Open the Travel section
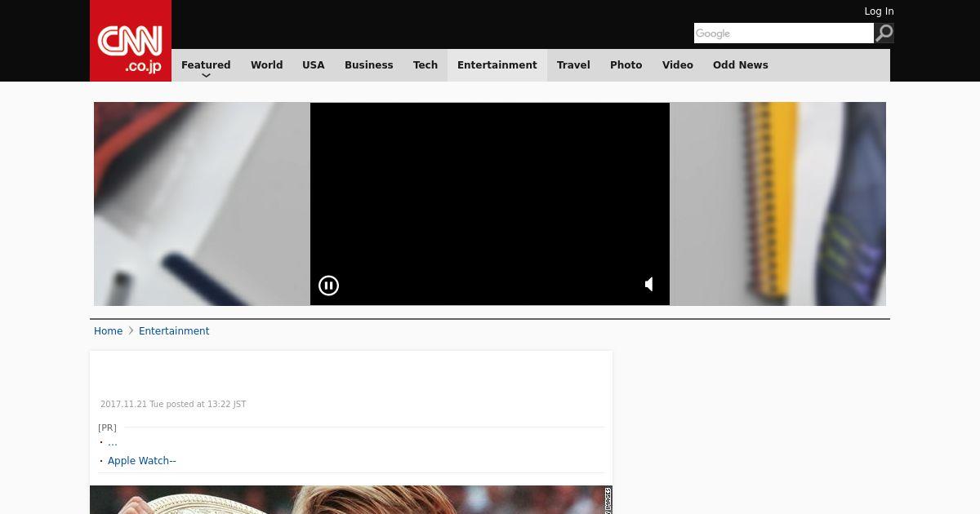 point(573,65)
